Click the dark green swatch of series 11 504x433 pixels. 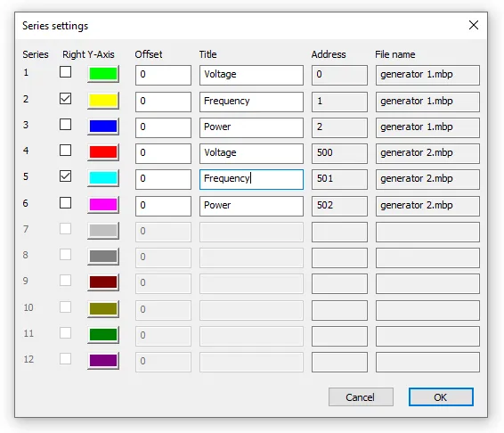click(x=103, y=335)
